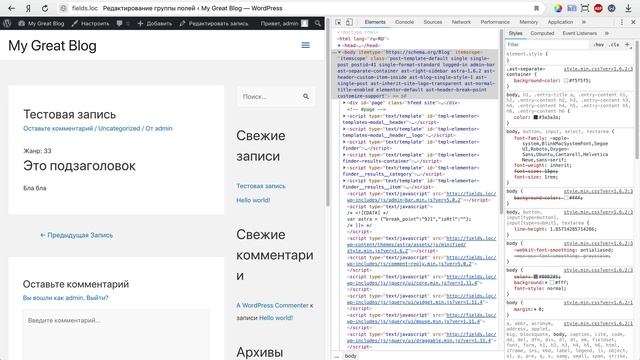Image resolution: width=640 pixels, height=360 pixels.
Task: Show more DevTools tabs via double chevron
Action: click(584, 22)
